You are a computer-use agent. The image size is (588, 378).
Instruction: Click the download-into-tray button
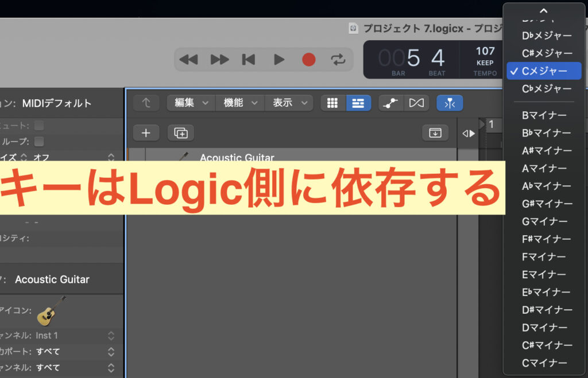tap(435, 133)
